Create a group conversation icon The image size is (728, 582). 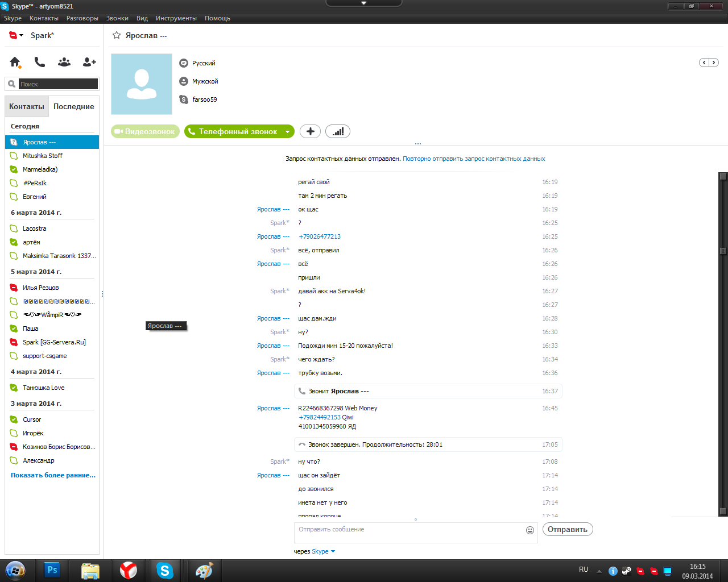coord(64,62)
